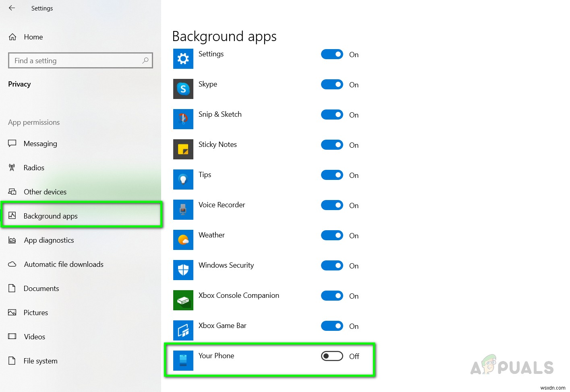Viewport: 570px width, 392px height.
Task: Click the Tips lightbulb icon
Action: (183, 179)
